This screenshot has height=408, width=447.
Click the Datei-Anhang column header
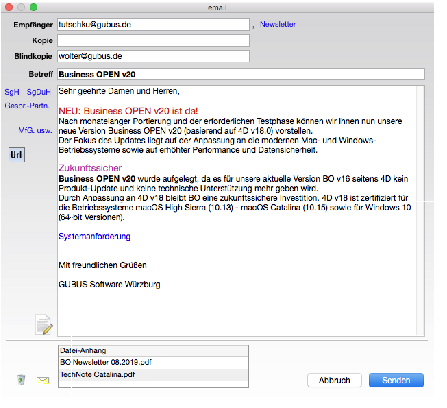point(153,351)
